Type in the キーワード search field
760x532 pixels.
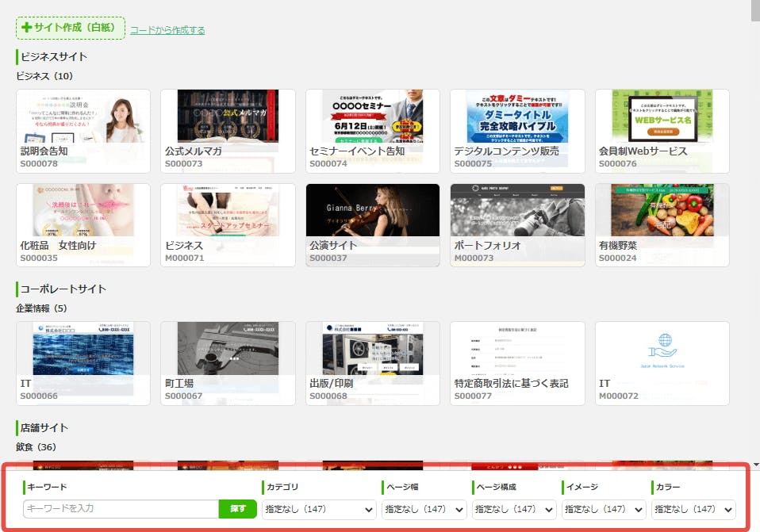(x=121, y=509)
